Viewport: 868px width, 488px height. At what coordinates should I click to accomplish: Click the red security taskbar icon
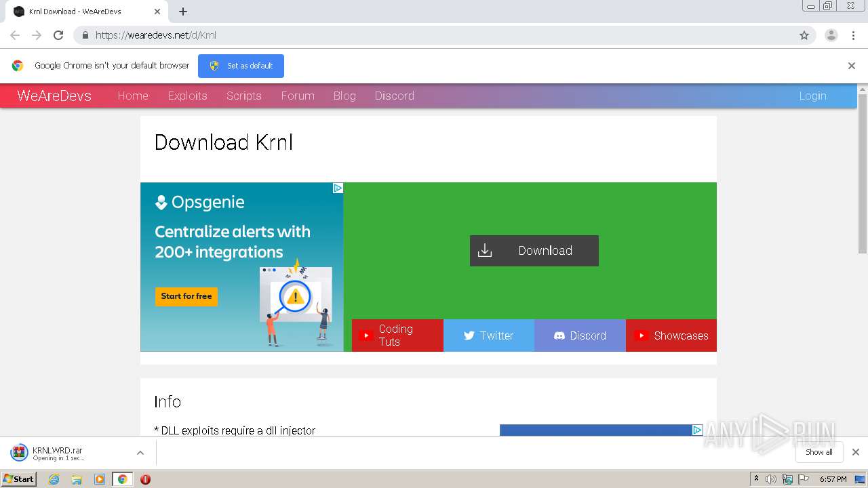[x=145, y=479]
